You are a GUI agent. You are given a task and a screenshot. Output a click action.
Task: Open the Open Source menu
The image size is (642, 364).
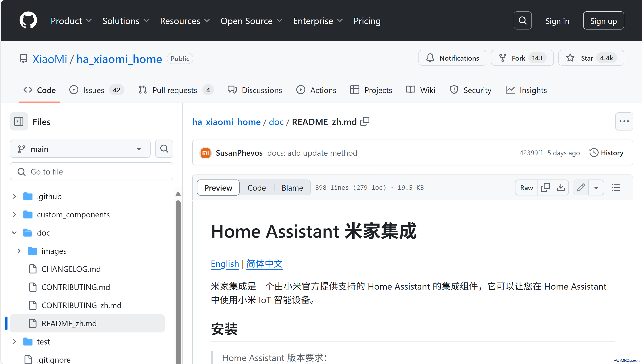tap(251, 21)
